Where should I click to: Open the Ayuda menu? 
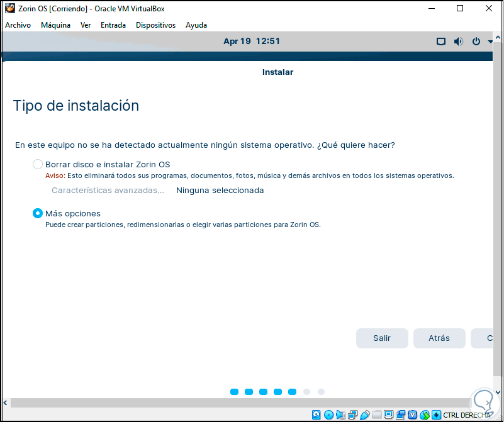[196, 25]
